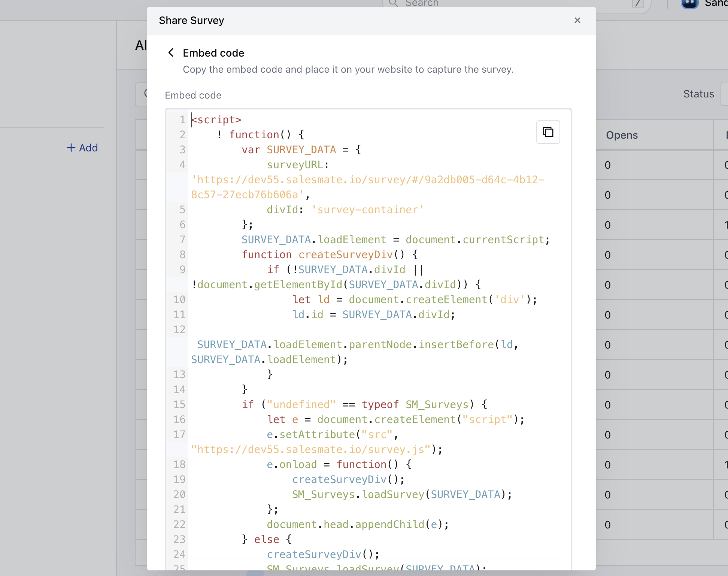Image resolution: width=728 pixels, height=576 pixels.
Task: Click the Add link in sidebar
Action: click(x=82, y=148)
